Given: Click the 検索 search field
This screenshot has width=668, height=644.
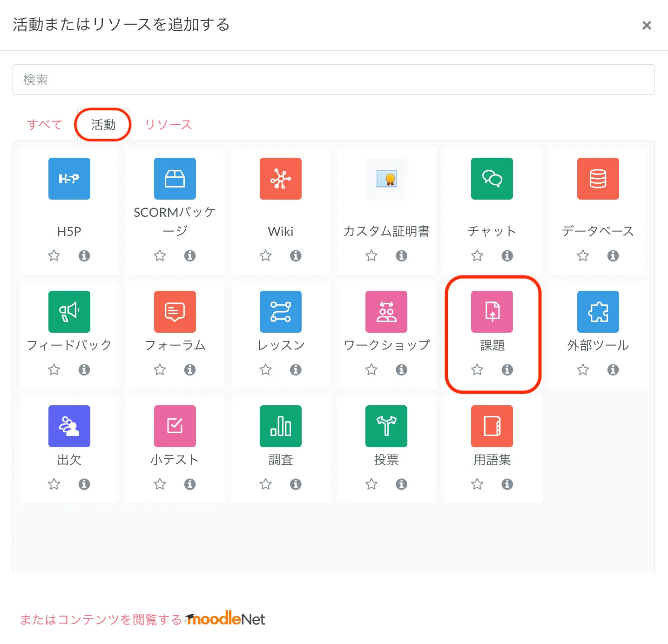Looking at the screenshot, I should [x=333, y=80].
